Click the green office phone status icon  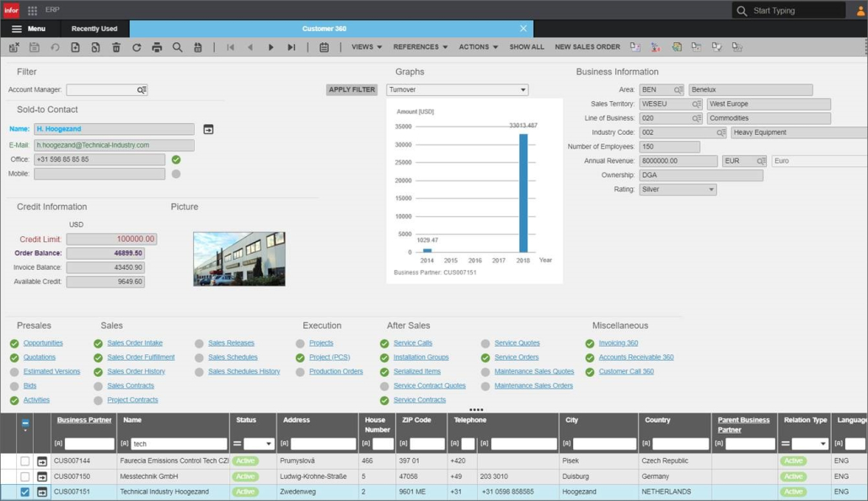(176, 159)
